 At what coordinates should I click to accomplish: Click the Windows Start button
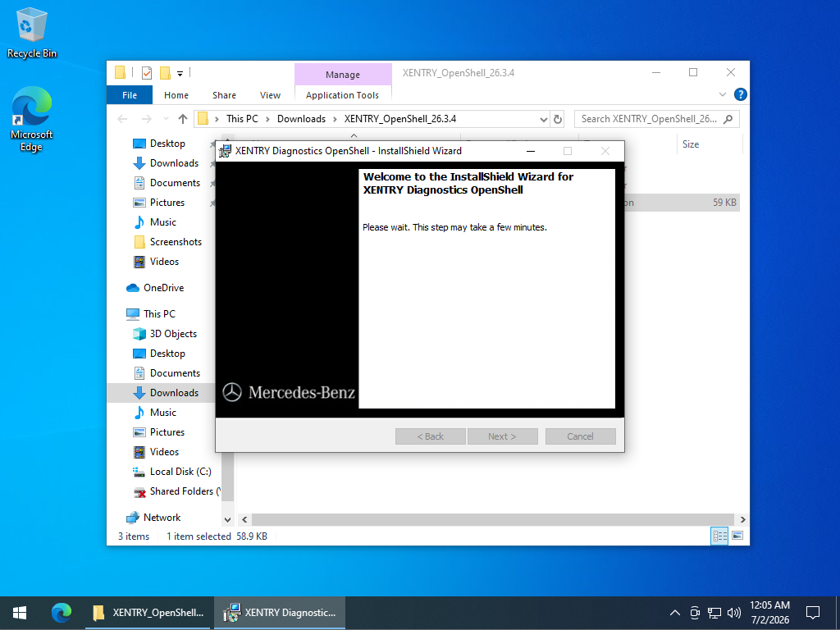click(x=20, y=612)
